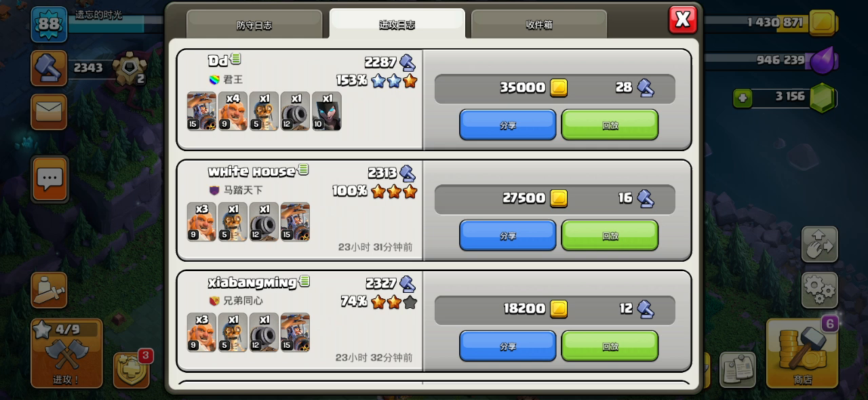This screenshot has width=868, height=400.
Task: Open Dd player profile icon
Action: click(236, 59)
